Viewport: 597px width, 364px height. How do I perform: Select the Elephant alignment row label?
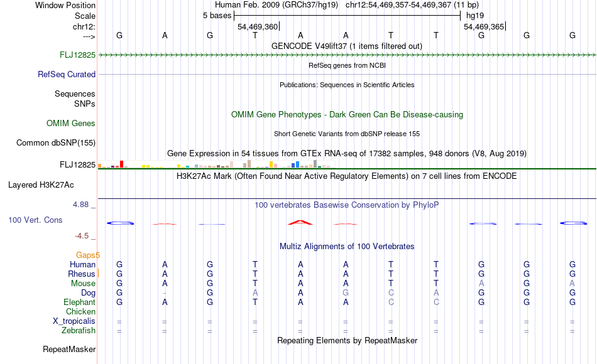coord(79,302)
